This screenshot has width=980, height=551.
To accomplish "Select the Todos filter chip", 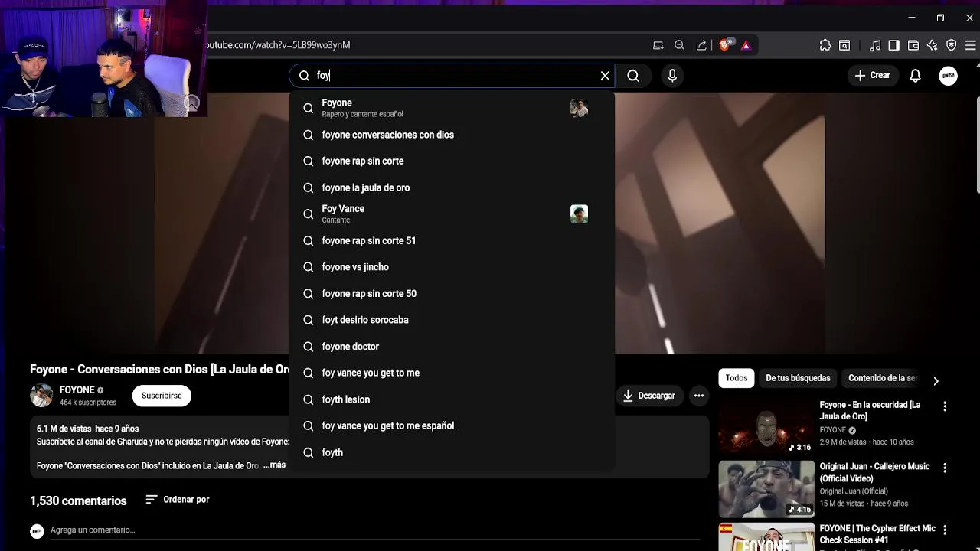I will click(737, 378).
